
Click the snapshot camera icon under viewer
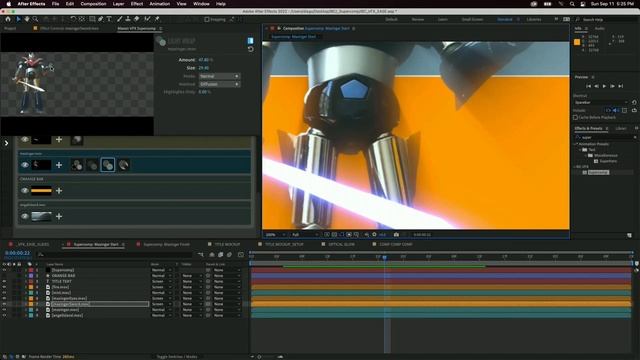click(396, 235)
